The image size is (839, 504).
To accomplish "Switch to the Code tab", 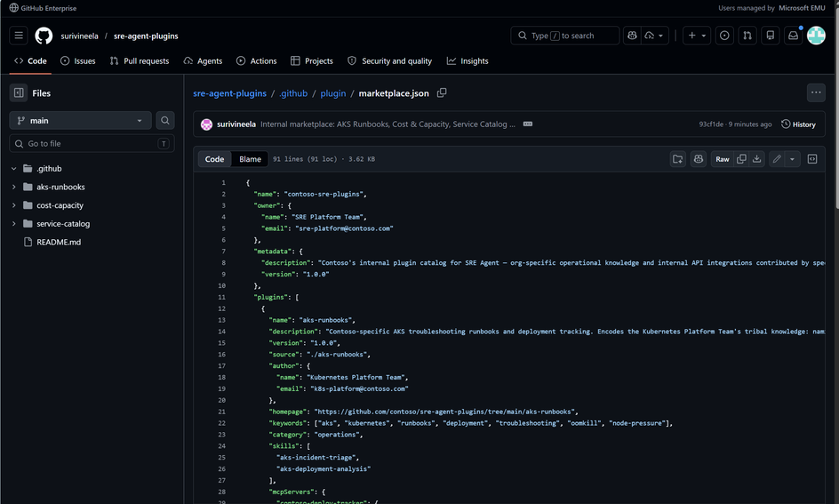I will coord(30,61).
